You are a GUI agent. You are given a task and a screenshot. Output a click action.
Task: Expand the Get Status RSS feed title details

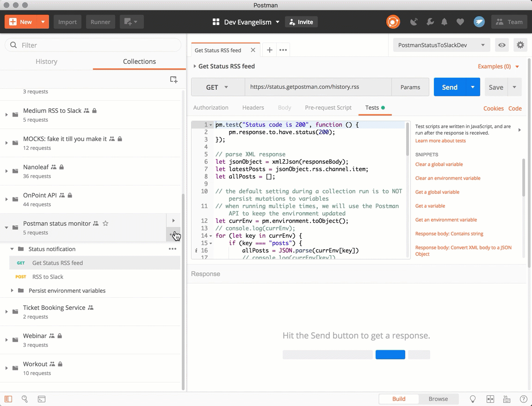tap(195, 66)
